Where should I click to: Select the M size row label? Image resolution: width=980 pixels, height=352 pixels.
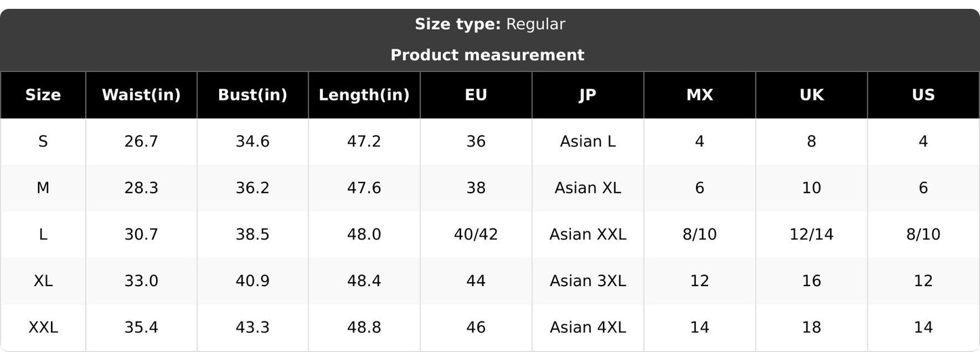tap(43, 188)
